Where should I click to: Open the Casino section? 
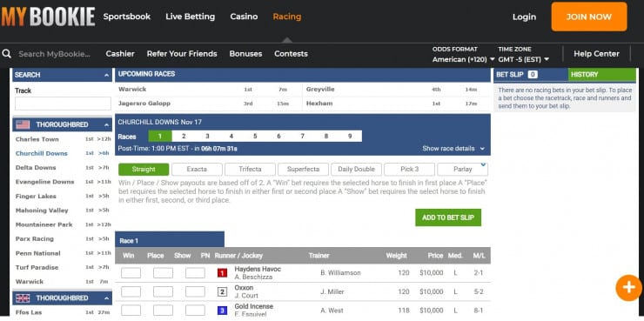(x=244, y=17)
